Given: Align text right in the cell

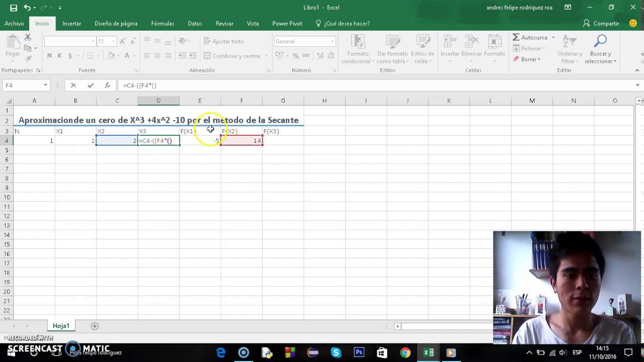Looking at the screenshot, I should [168, 56].
